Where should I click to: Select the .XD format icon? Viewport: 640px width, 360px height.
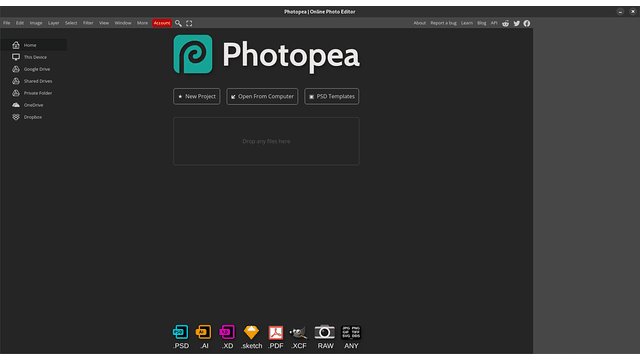(227, 332)
